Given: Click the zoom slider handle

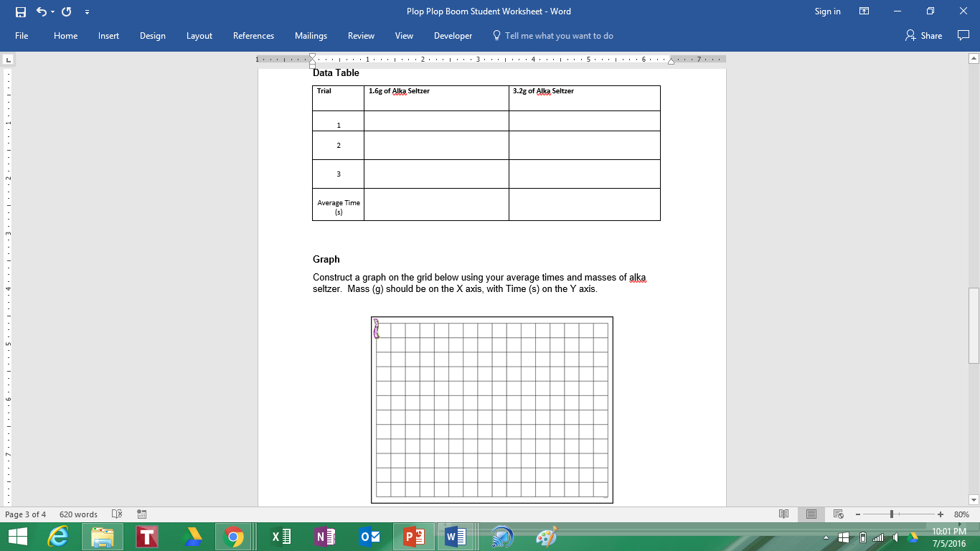Looking at the screenshot, I should 892,514.
